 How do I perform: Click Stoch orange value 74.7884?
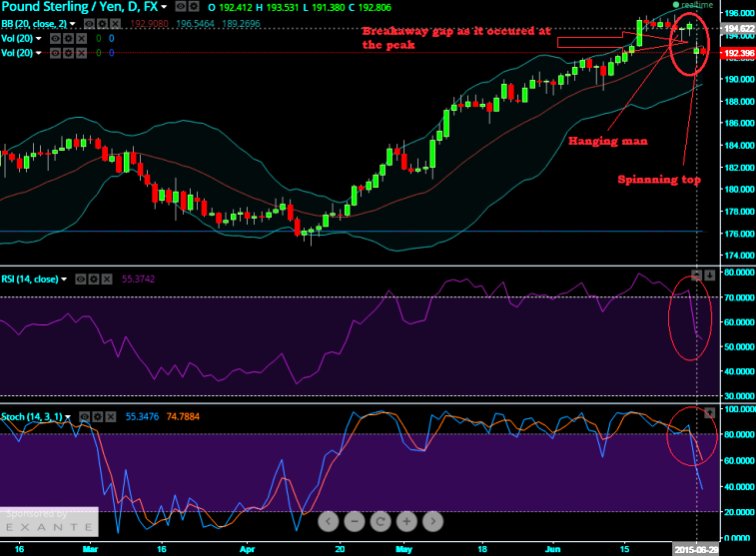coord(183,417)
